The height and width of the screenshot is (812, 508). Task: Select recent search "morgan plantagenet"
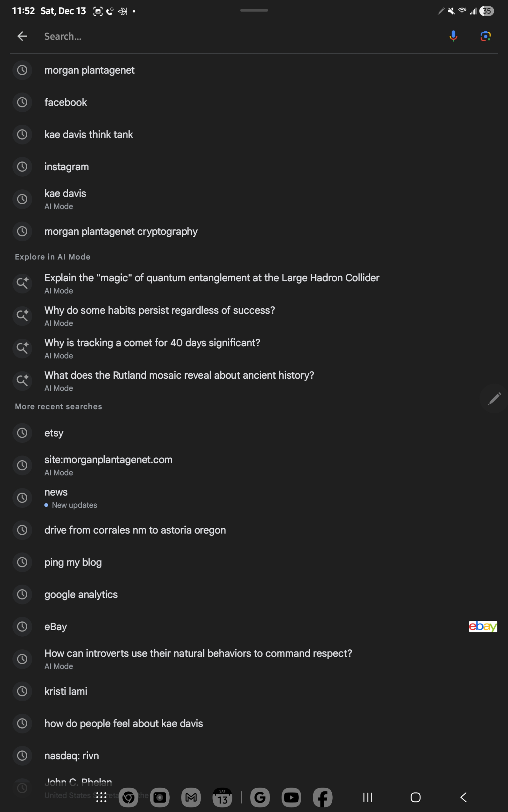point(89,70)
